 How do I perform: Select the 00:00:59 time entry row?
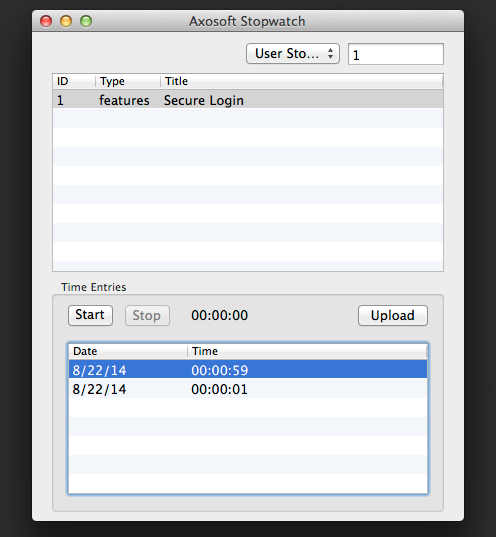pyautogui.click(x=248, y=370)
